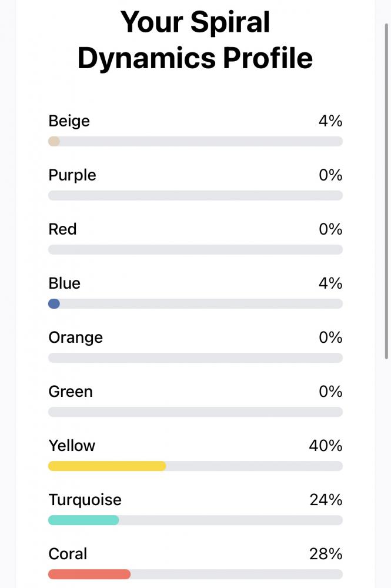Click the Purple progress bar
The width and height of the screenshot is (391, 588).
point(195,195)
